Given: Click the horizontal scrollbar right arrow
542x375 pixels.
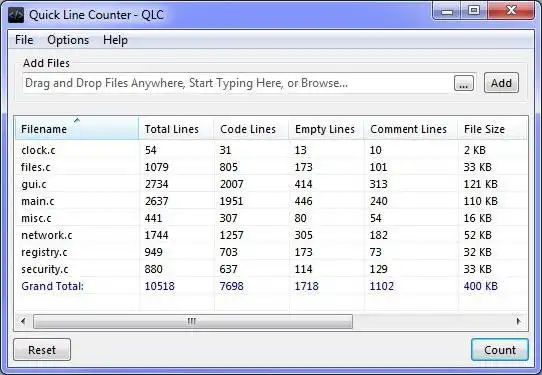Looking at the screenshot, I should click(518, 321).
